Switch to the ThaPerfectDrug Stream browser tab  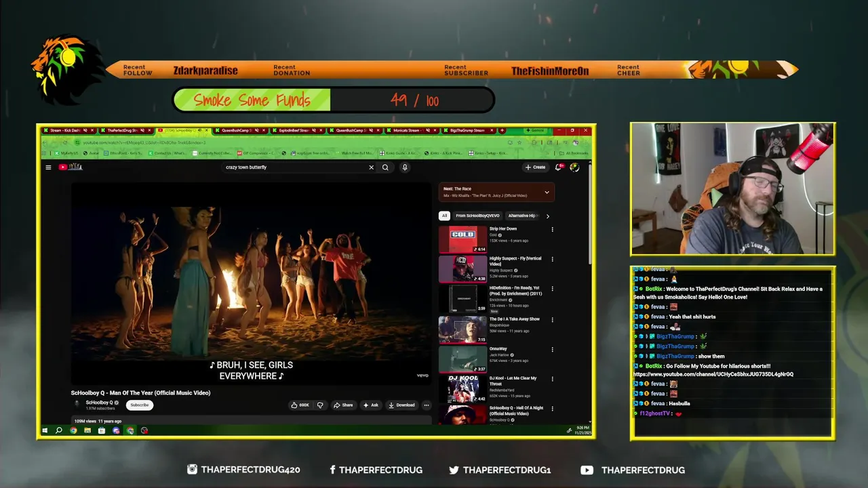(x=127, y=130)
